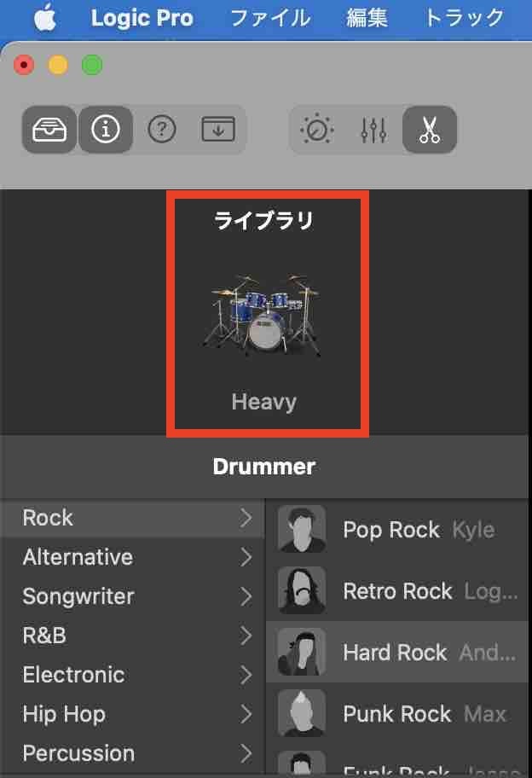532x778 pixels.
Task: Show the Mixer faders icon
Action: pyautogui.click(x=373, y=130)
